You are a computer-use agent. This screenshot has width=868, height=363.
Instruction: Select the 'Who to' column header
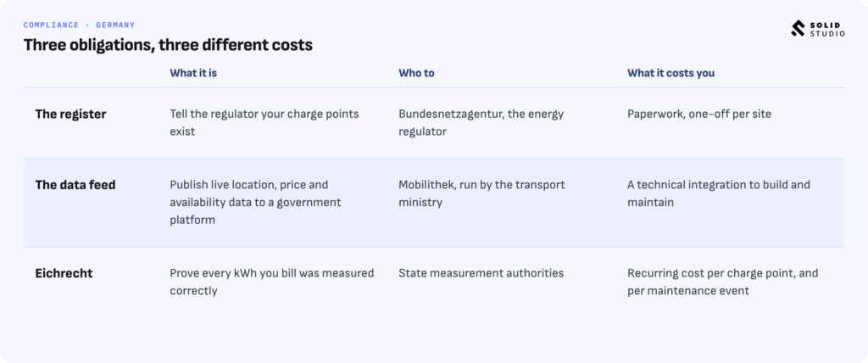pyautogui.click(x=416, y=73)
